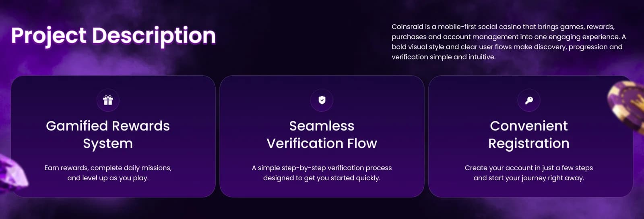Click the Project Description title
Screen dimensions: 644x219
pyautogui.click(x=114, y=36)
